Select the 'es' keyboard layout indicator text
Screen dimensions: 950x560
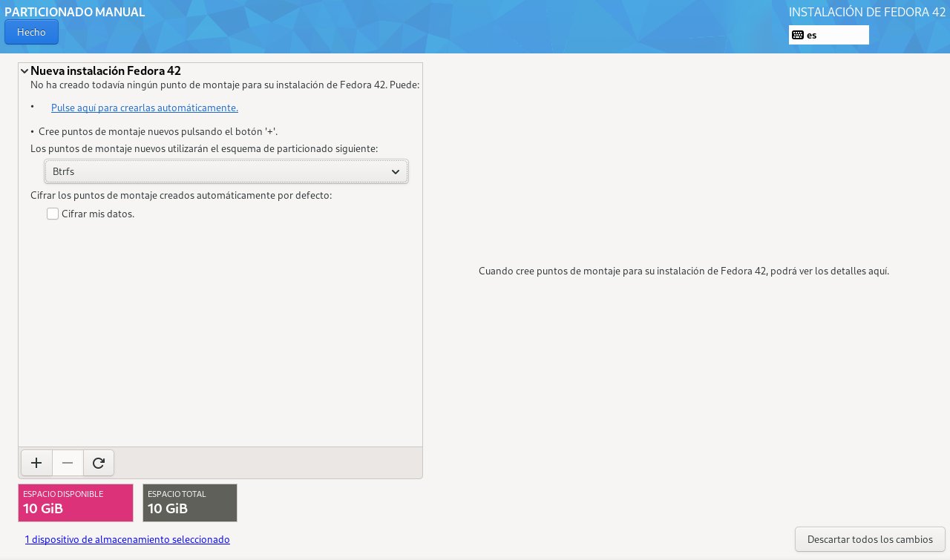tap(812, 35)
